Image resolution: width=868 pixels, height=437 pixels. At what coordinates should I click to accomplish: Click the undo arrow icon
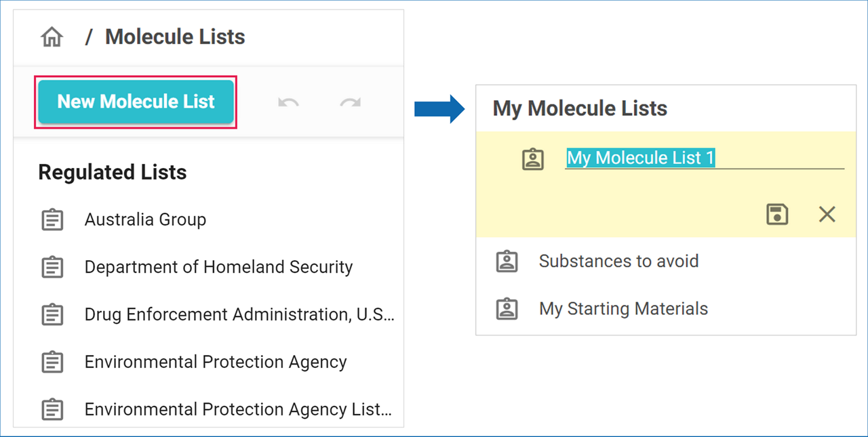pos(288,102)
